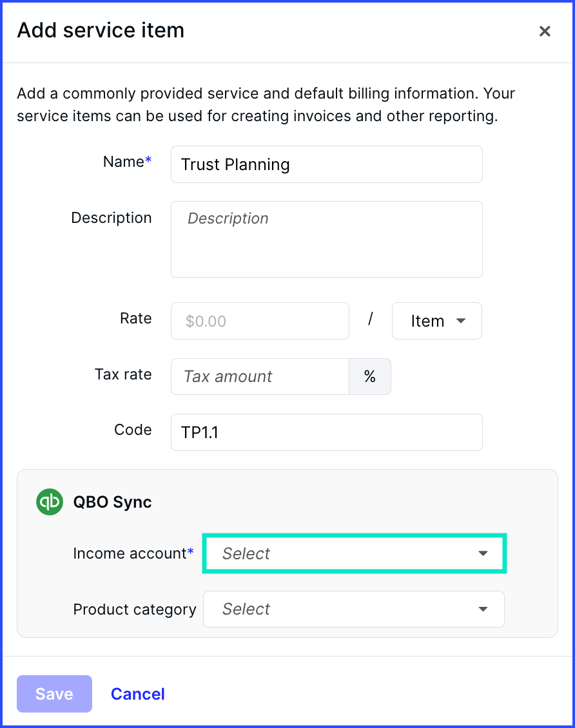Click the QuickBooks logo icon
575x728 pixels.
click(x=50, y=502)
